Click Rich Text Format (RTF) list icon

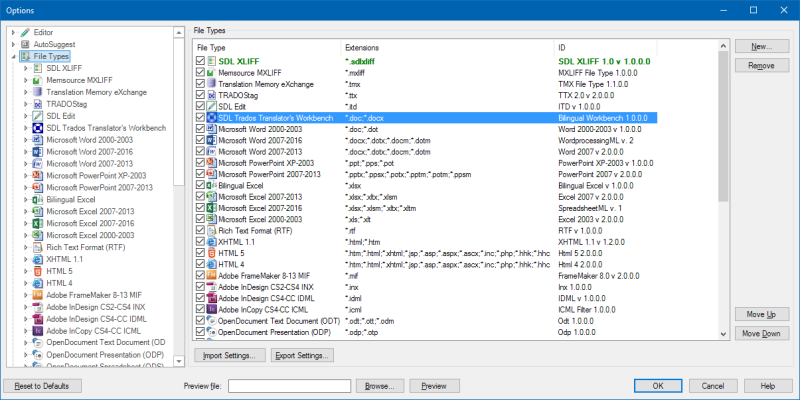pos(212,231)
